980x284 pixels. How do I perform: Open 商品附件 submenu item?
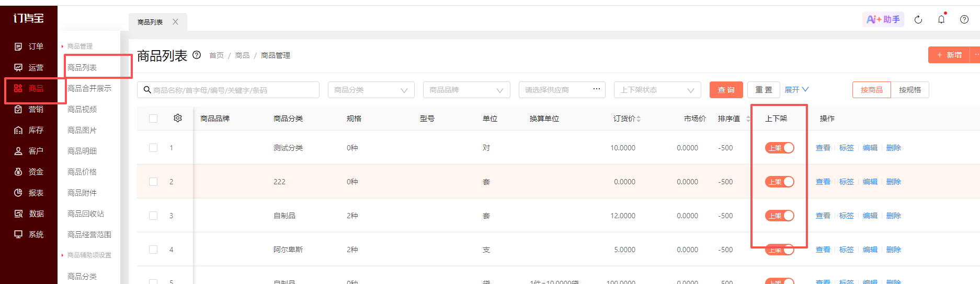(82, 193)
